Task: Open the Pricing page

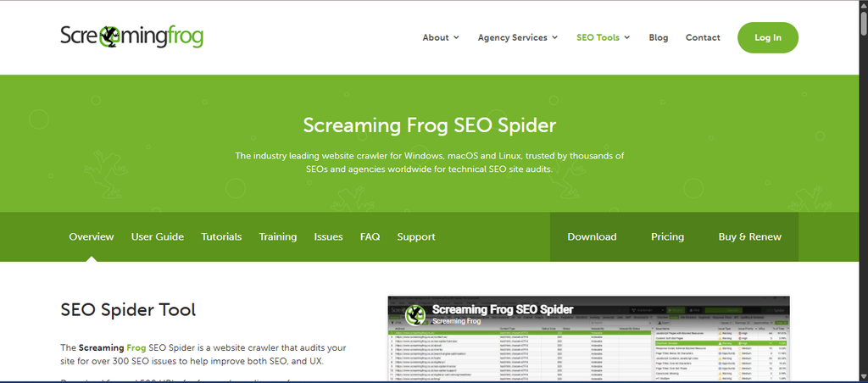Action: point(668,237)
